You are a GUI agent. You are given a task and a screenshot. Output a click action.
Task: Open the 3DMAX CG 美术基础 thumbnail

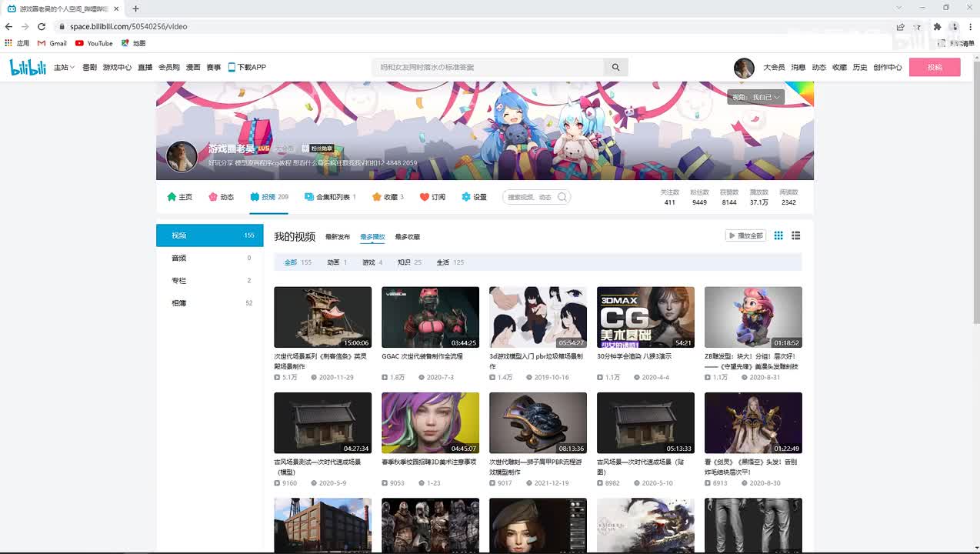(x=645, y=317)
